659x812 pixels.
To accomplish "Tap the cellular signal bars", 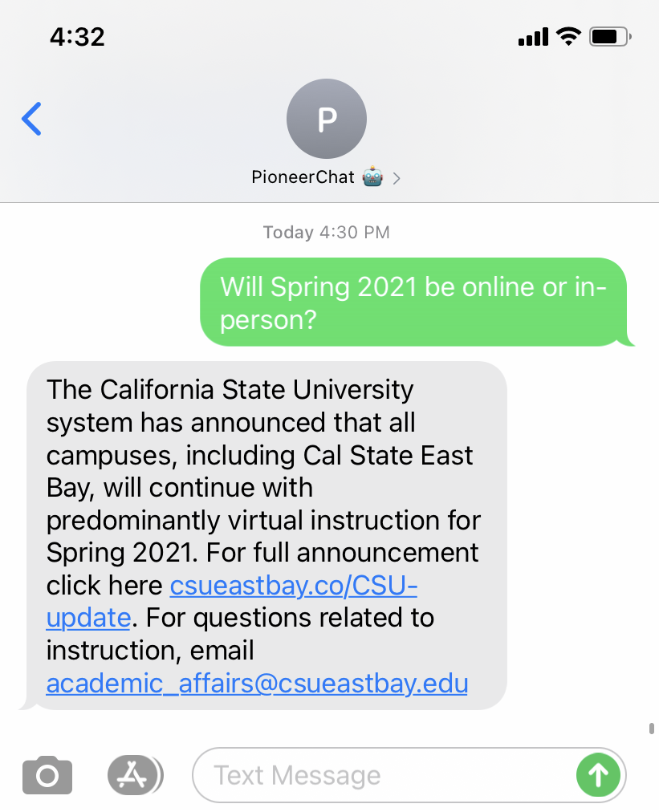I will tap(533, 37).
